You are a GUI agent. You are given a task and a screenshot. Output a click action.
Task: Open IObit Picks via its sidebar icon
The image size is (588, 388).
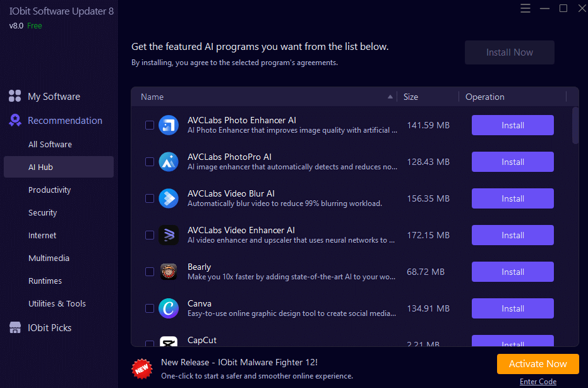(x=15, y=327)
